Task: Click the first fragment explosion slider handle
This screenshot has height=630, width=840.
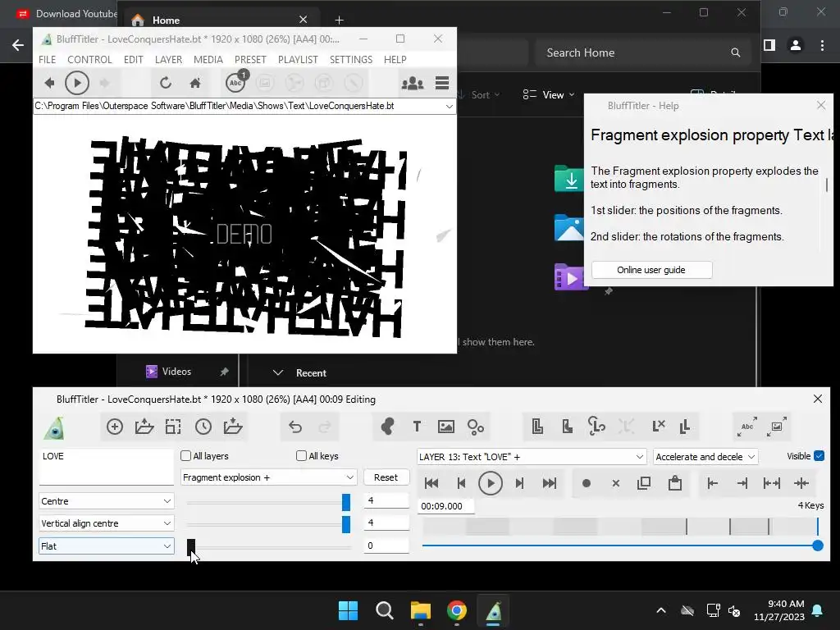Action: (346, 502)
